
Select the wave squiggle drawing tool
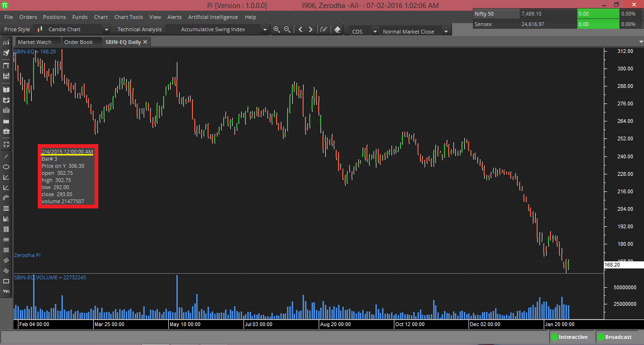click(x=6, y=292)
